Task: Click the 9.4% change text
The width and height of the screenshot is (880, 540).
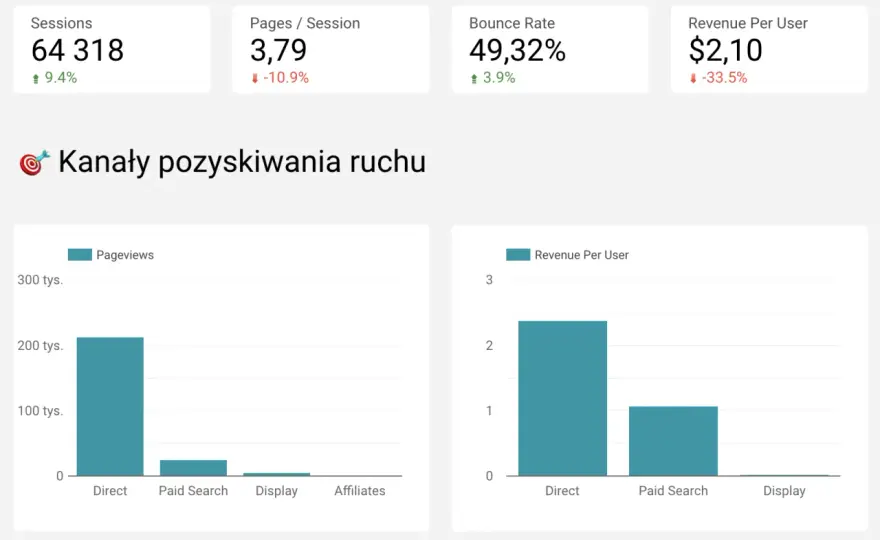Action: [x=61, y=77]
